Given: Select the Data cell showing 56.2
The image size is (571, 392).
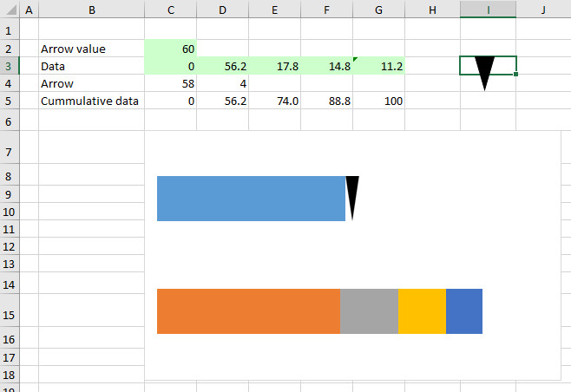Looking at the screenshot, I should pos(223,66).
